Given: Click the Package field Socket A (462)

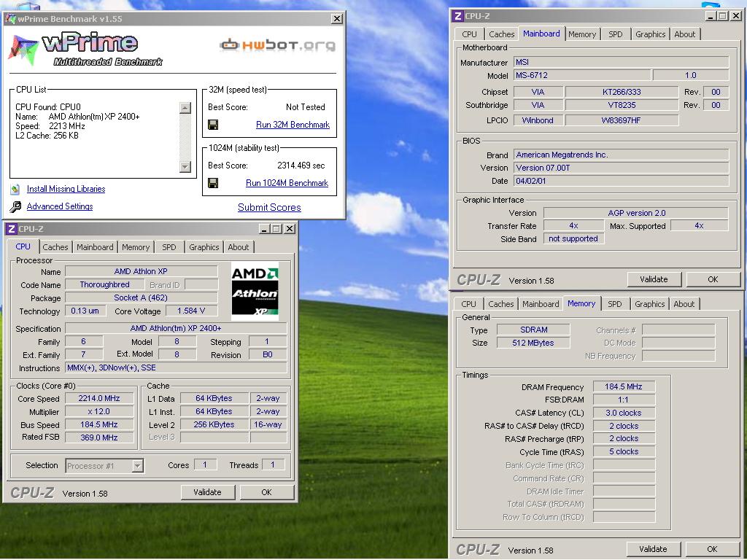Looking at the screenshot, I should (141, 297).
